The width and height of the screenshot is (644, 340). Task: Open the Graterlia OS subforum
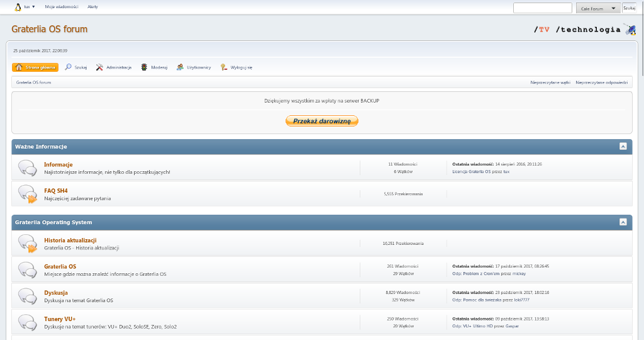coord(60,267)
